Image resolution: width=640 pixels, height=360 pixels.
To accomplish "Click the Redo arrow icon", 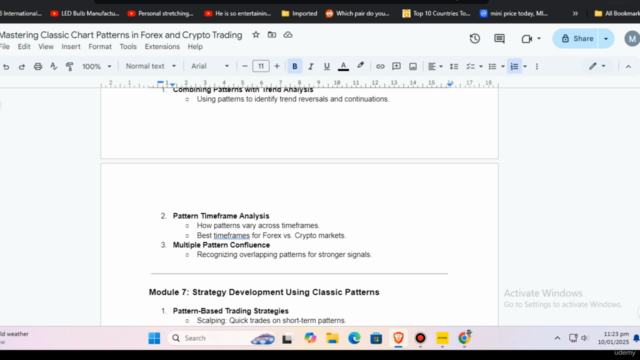I will pyautogui.click(x=22, y=67).
